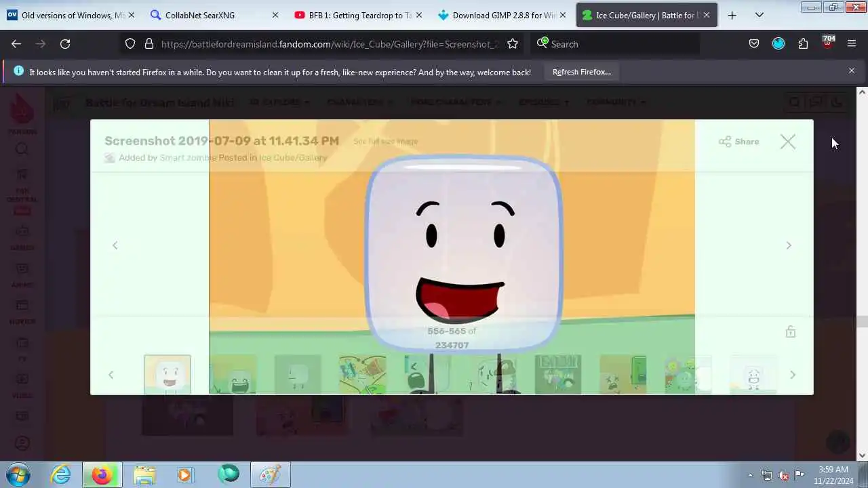Click the pin/lock icon above thumbnail strip
The image size is (868, 488).
pyautogui.click(x=790, y=331)
